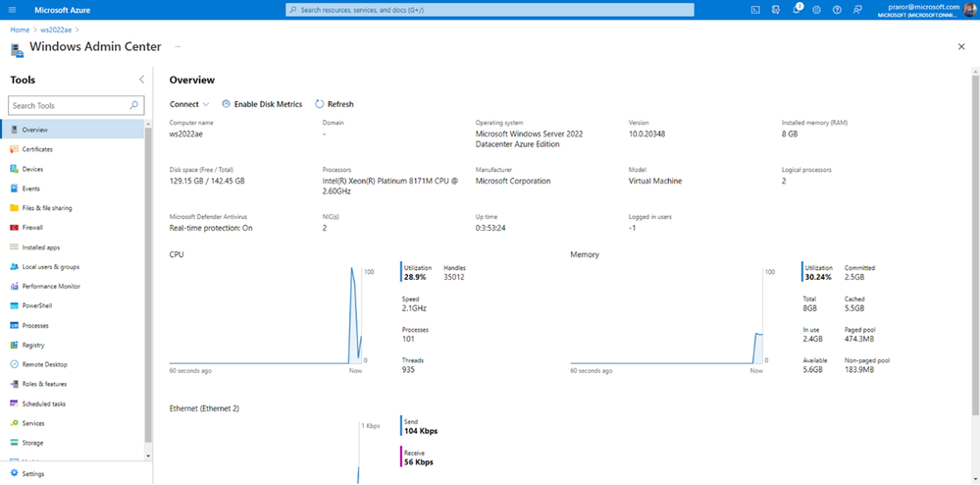980x485 pixels.
Task: Click the Processes tool icon
Action: point(14,325)
